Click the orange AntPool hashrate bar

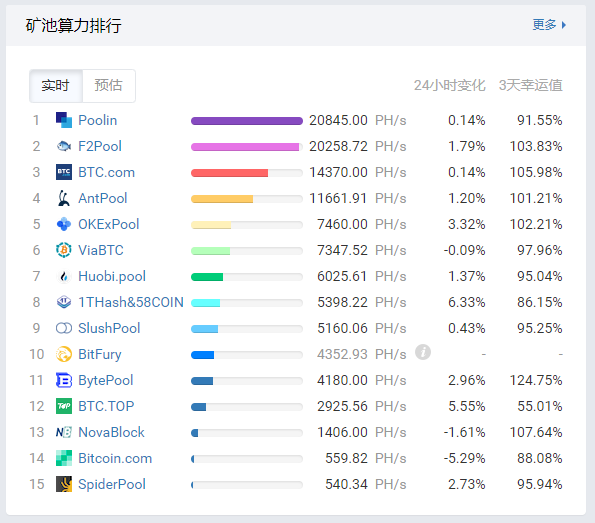(x=222, y=199)
